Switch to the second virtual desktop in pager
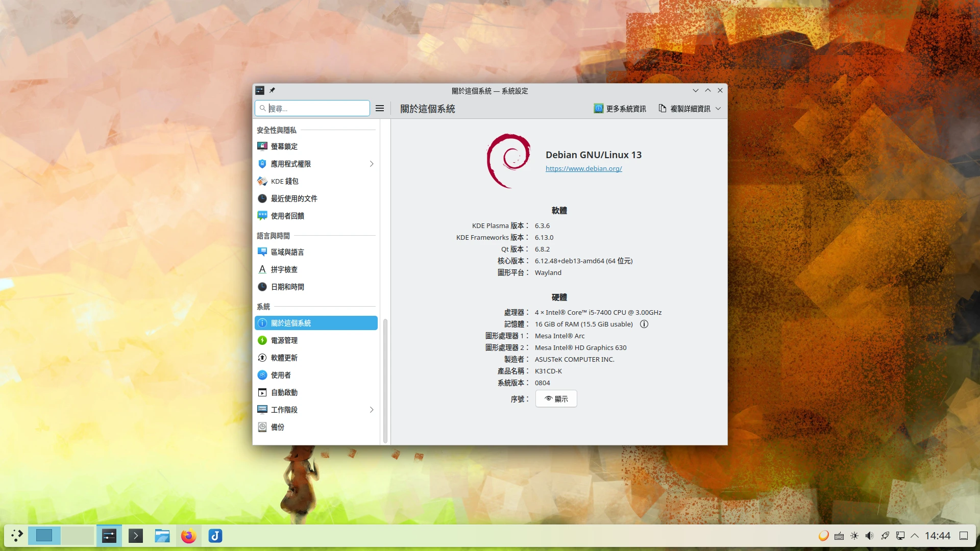980x551 pixels. pyautogui.click(x=77, y=536)
